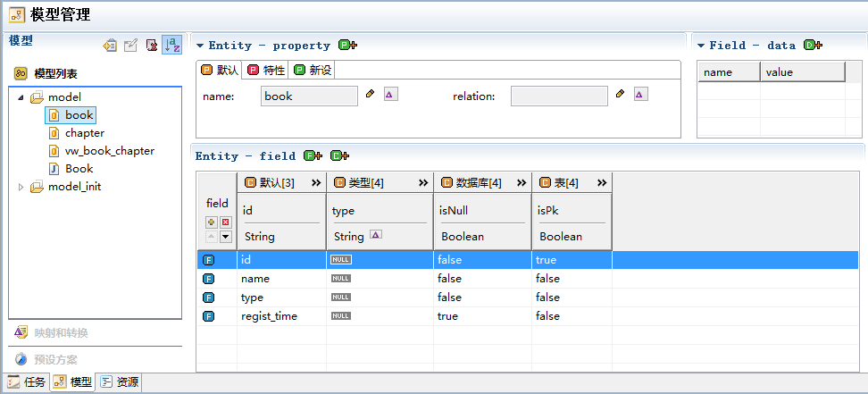Click the delete model icon in model toolbar
The height and width of the screenshot is (394, 868).
[x=151, y=46]
